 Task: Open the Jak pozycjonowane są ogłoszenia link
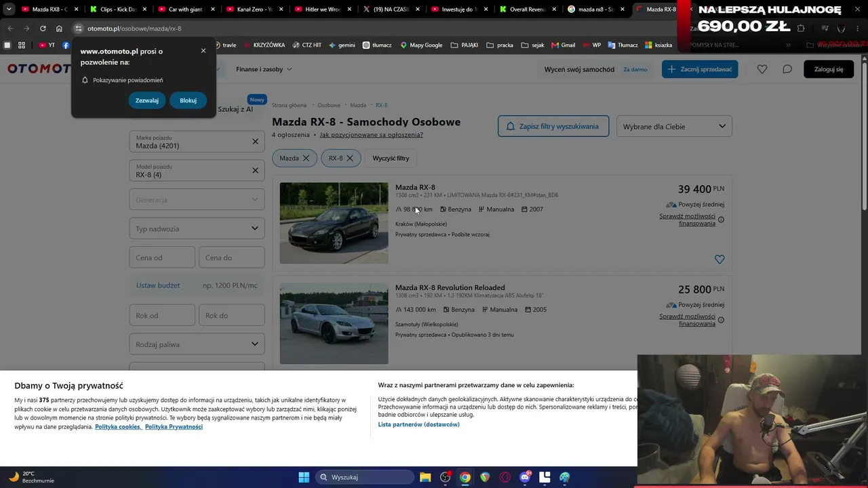372,135
